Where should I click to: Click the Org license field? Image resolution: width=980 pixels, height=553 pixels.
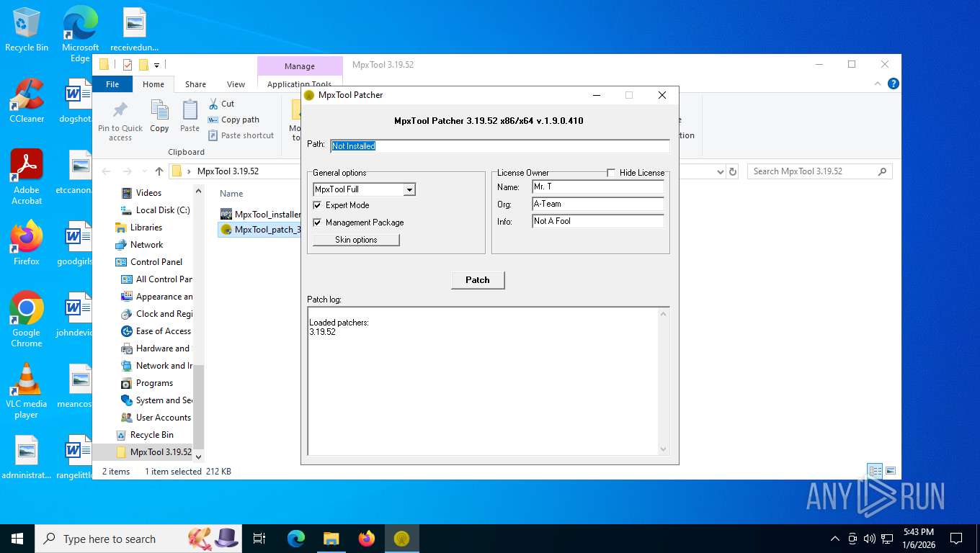pyautogui.click(x=598, y=204)
